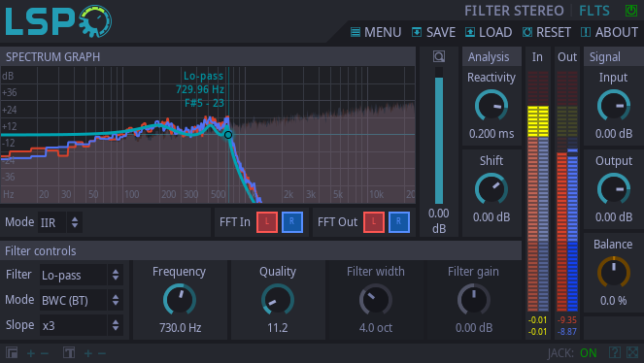The width and height of the screenshot is (644, 363).
Task: Expand the Slope x3 dropdown
Action: tap(82, 325)
